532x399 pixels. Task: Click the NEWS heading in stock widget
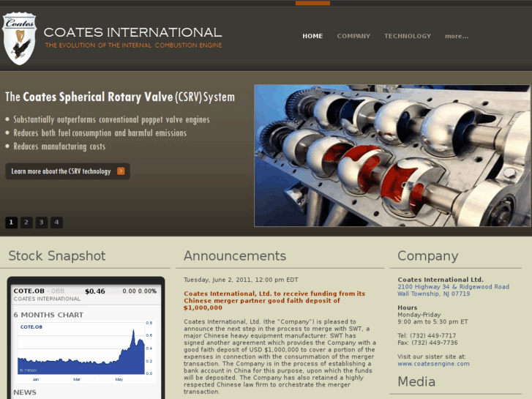pos(25,392)
